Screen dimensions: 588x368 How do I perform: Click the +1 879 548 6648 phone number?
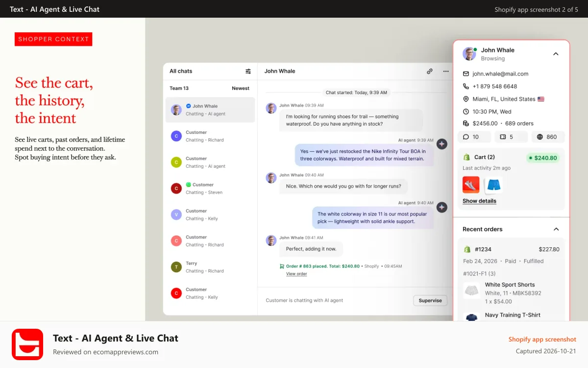click(x=495, y=86)
